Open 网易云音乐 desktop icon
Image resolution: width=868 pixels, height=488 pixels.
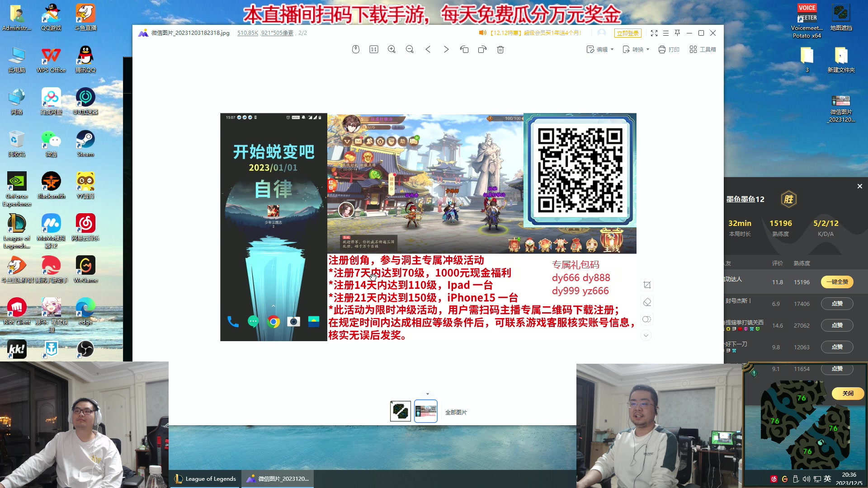(x=85, y=227)
